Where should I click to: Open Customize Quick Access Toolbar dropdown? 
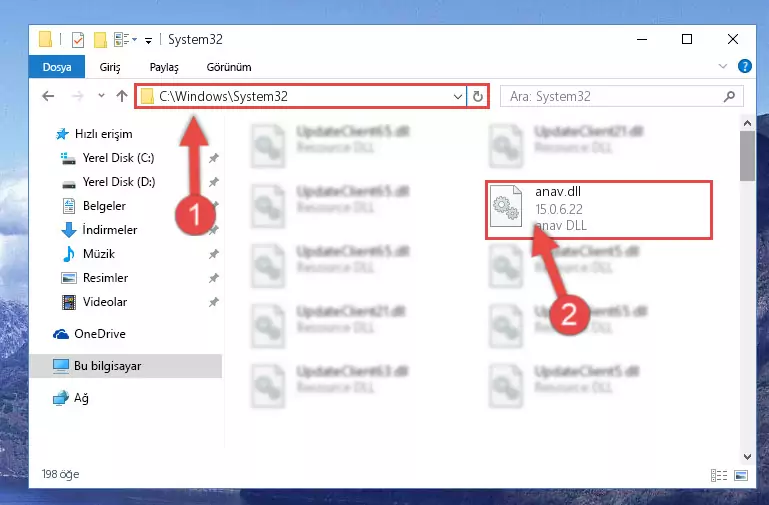pyautogui.click(x=148, y=41)
